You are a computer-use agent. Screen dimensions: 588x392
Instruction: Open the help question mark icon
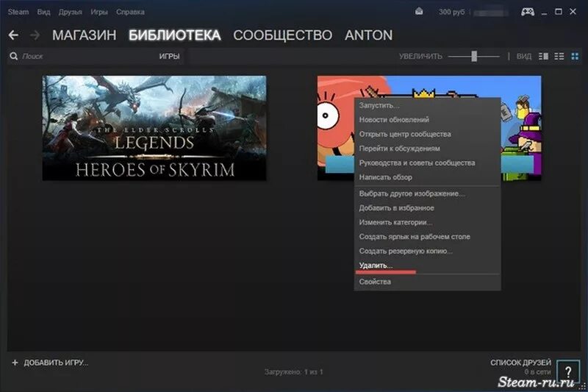point(568,371)
